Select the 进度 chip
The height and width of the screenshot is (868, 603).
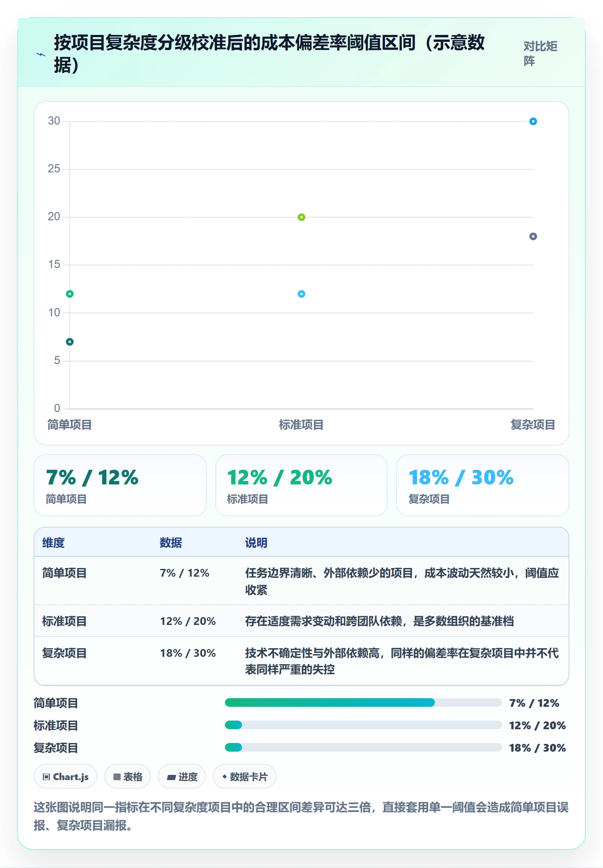(182, 777)
